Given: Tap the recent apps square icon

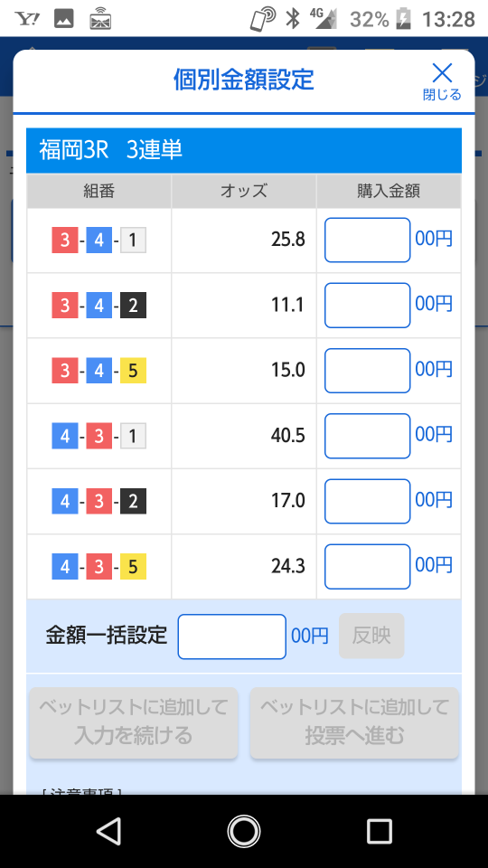Looking at the screenshot, I should coord(379,831).
